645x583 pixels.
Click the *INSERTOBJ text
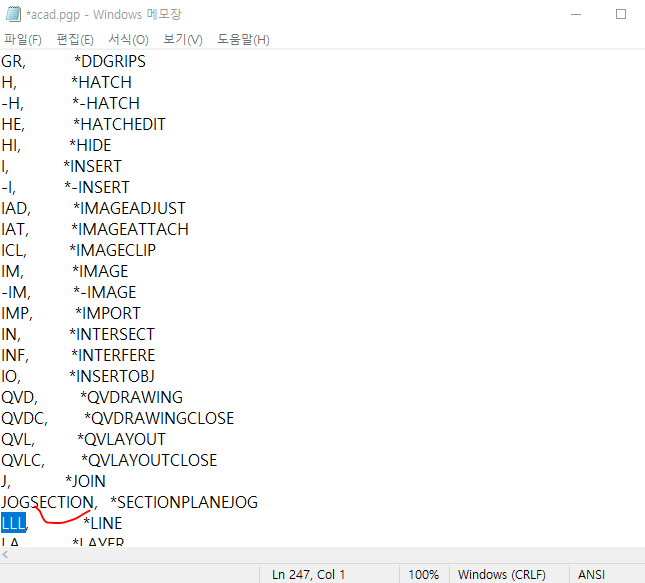pos(112,376)
